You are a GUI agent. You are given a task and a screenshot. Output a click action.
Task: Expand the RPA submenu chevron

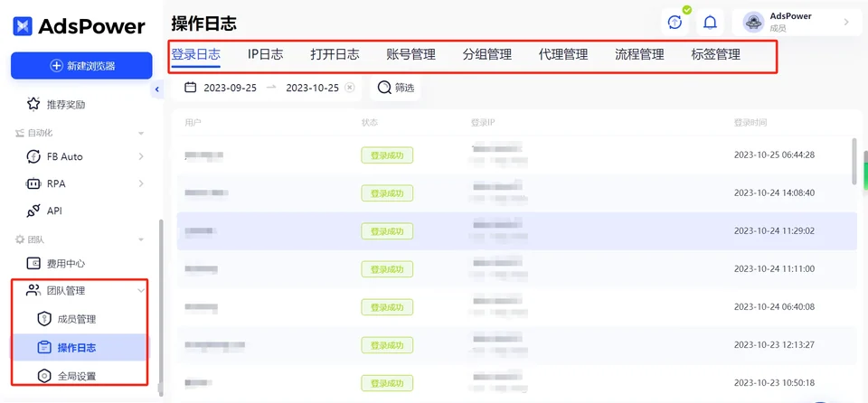coord(141,183)
